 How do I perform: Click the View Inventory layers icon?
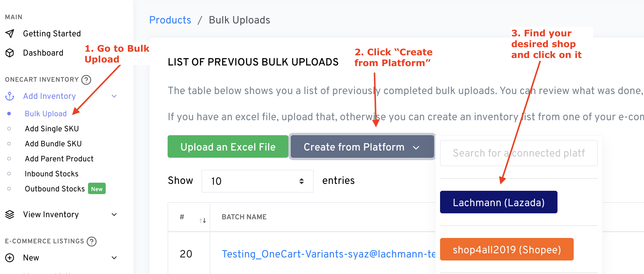[10, 215]
